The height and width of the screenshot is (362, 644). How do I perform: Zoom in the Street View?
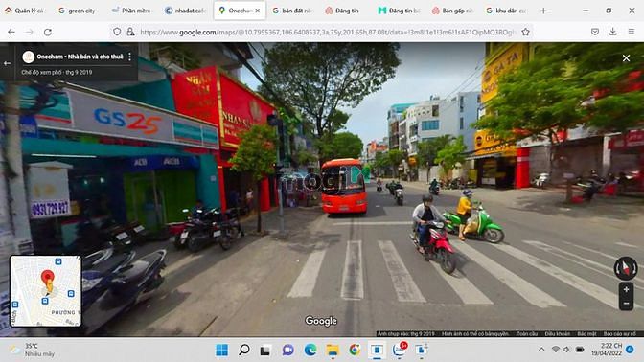coord(626,289)
